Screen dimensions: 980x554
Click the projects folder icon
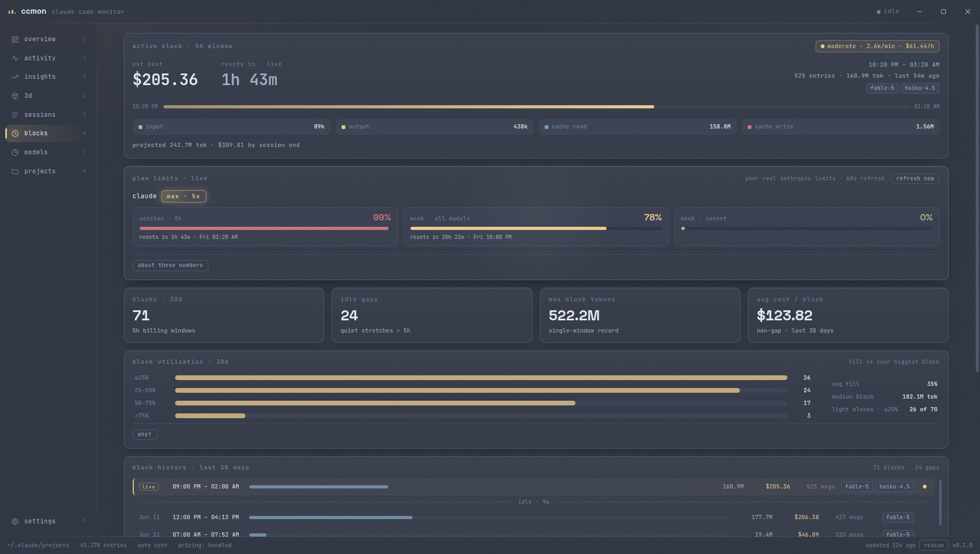pos(15,171)
